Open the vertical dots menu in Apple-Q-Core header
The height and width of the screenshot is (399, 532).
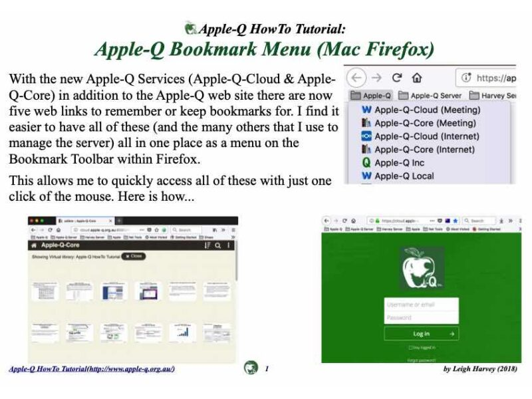pyautogui.click(x=229, y=245)
